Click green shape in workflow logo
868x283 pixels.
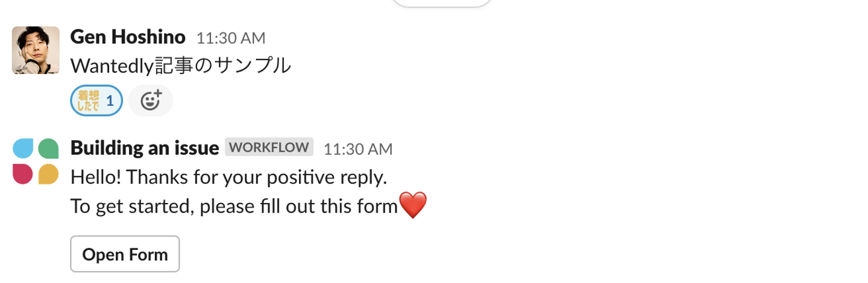tap(48, 148)
